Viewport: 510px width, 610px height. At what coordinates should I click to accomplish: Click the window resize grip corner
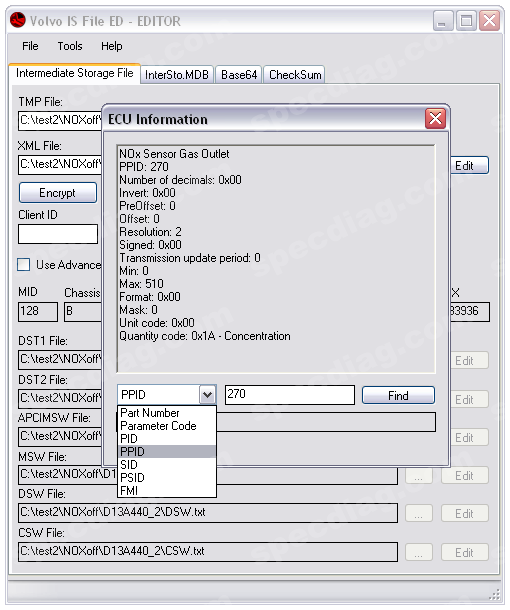pyautogui.click(x=494, y=594)
